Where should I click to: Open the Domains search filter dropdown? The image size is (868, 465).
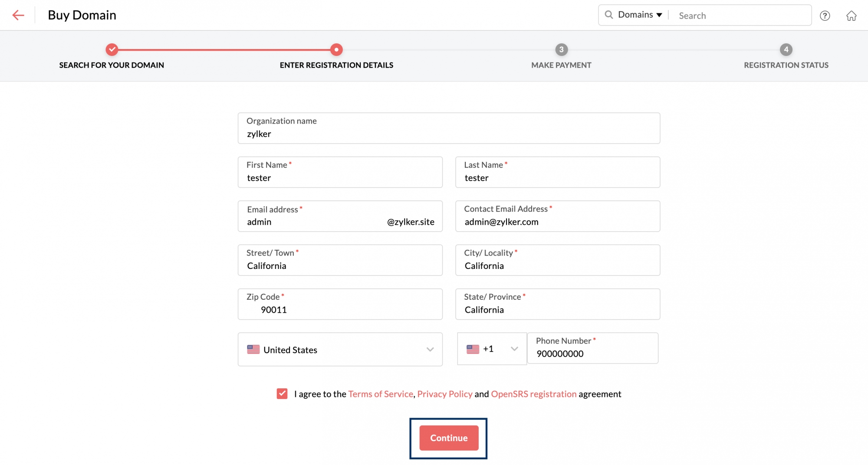coord(640,15)
